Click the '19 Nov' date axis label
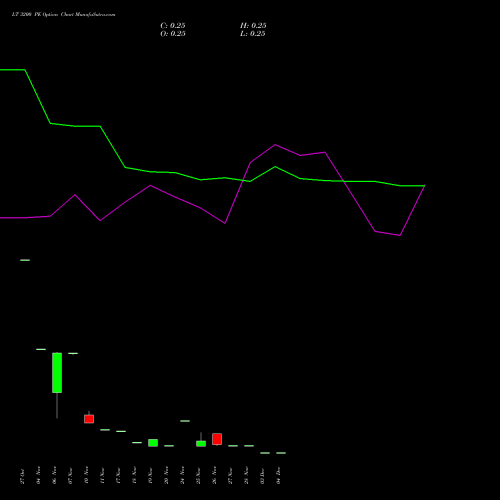 [150, 475]
